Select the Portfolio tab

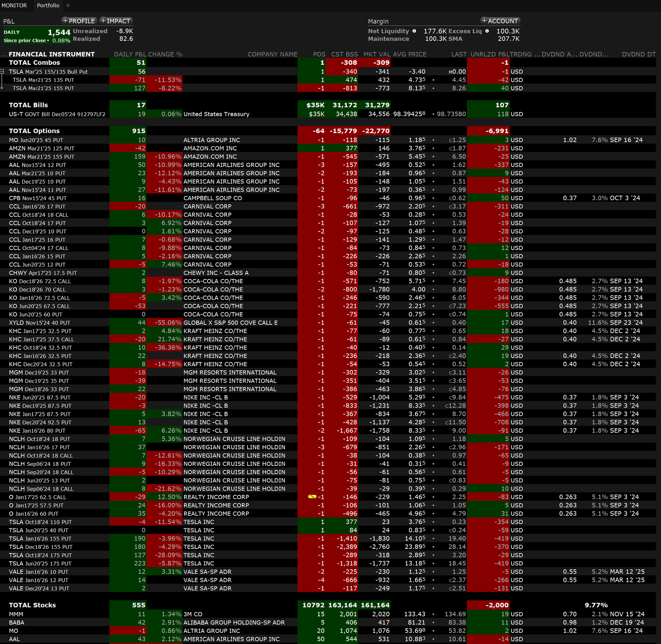coord(48,5)
